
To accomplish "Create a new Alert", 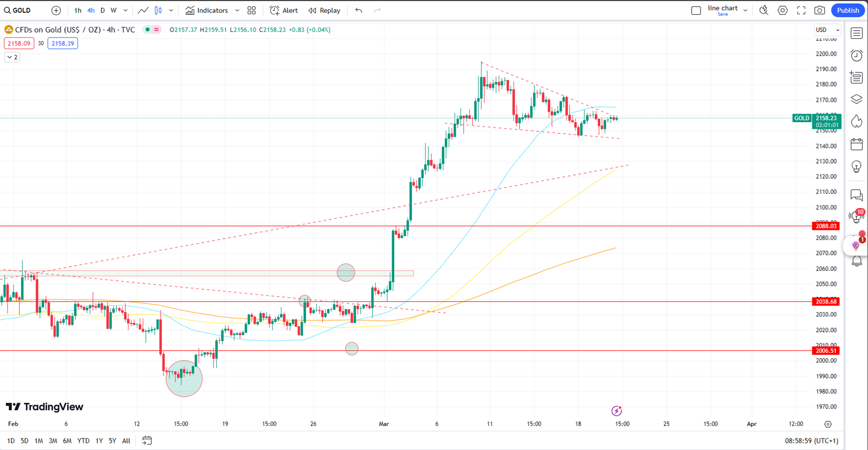I will pyautogui.click(x=284, y=10).
